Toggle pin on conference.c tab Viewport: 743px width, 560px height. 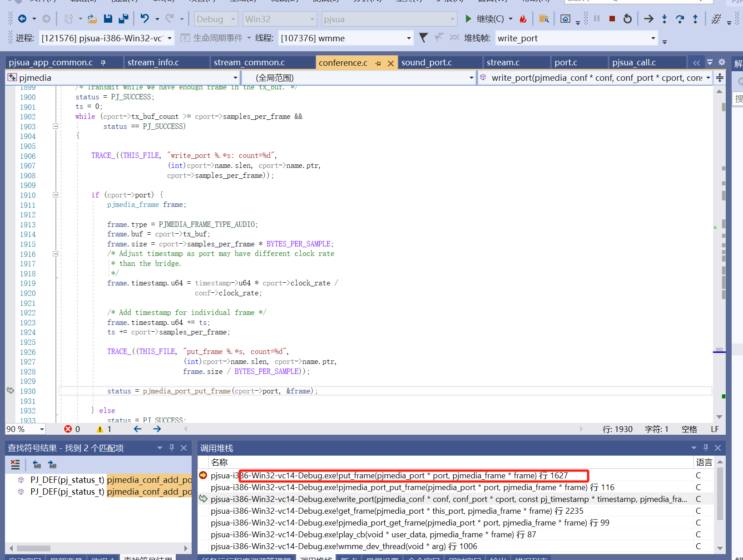378,63
